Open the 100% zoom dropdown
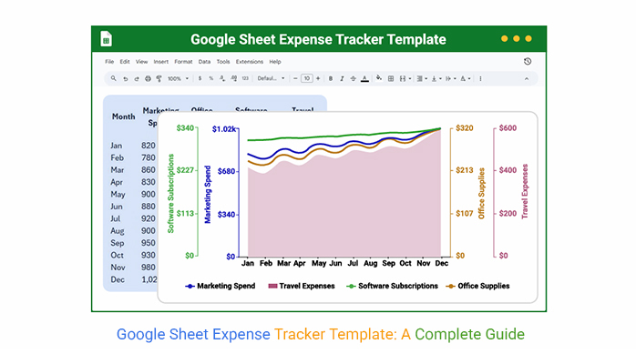636x364 pixels. pos(178,79)
